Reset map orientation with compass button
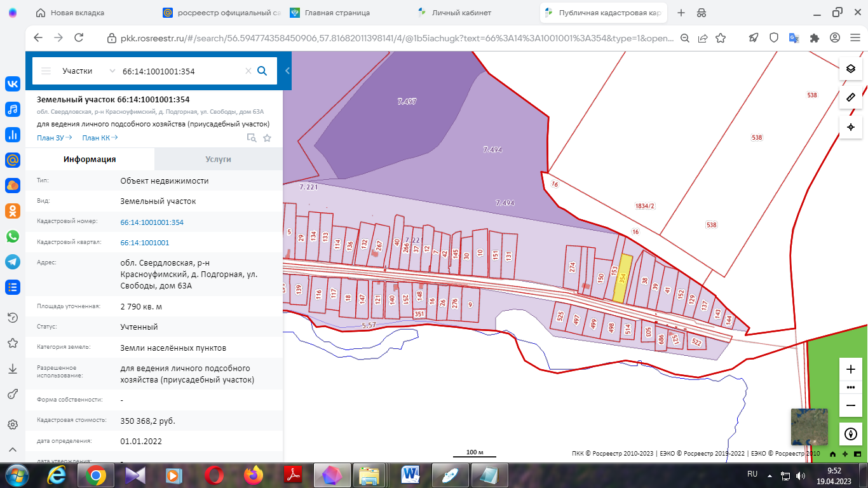This screenshot has width=868, height=488. click(851, 433)
